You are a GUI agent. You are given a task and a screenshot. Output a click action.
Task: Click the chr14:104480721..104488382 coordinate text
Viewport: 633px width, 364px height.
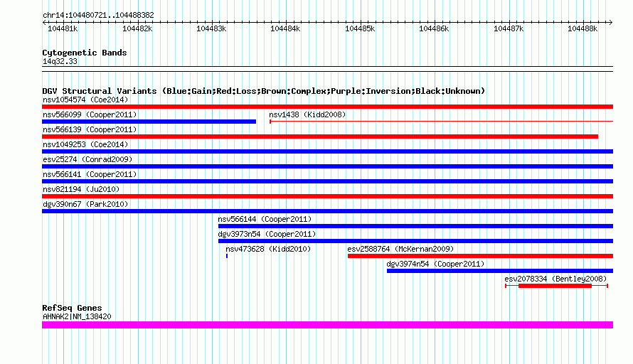click(98, 16)
